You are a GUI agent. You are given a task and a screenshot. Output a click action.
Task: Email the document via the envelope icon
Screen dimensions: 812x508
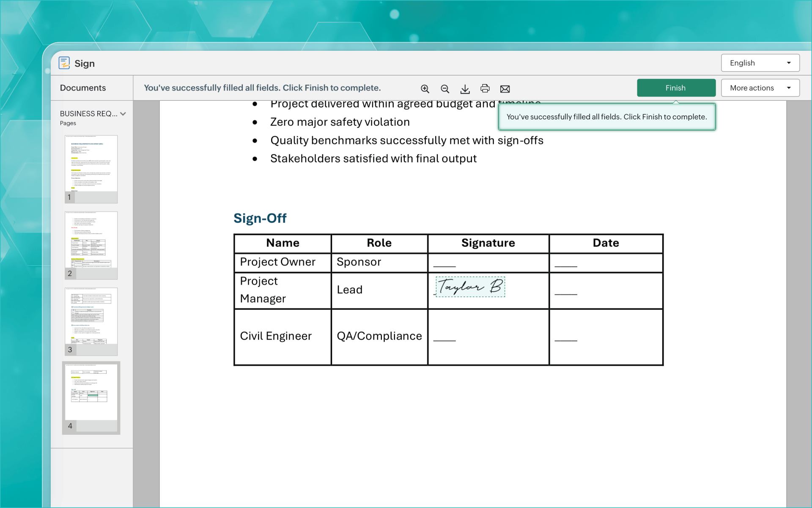[x=505, y=89]
